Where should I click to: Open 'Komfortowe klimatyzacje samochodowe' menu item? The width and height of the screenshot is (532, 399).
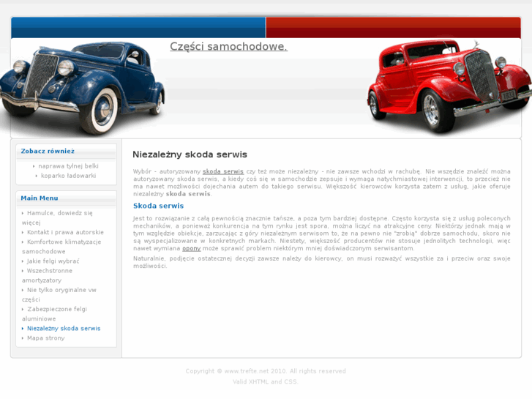61,247
